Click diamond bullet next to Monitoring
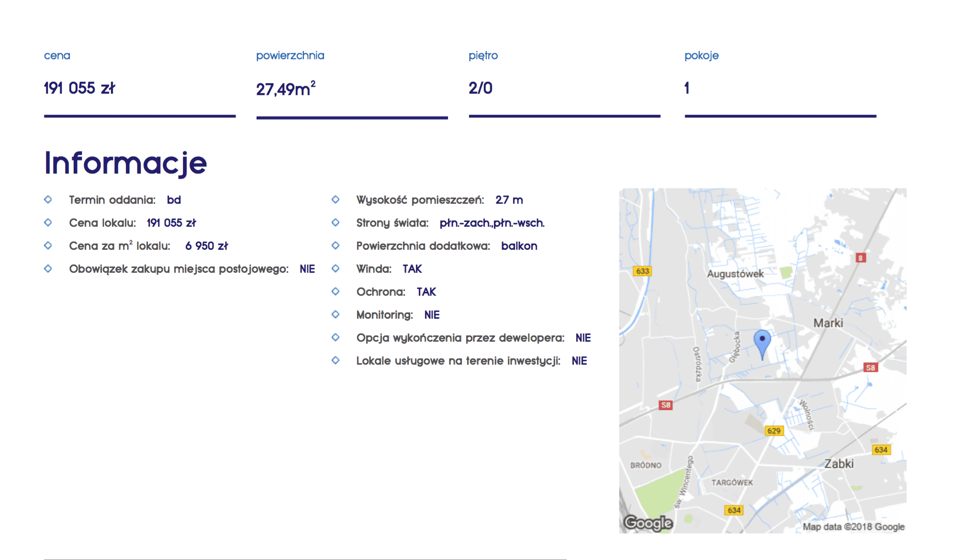The image size is (960, 560). 335,314
